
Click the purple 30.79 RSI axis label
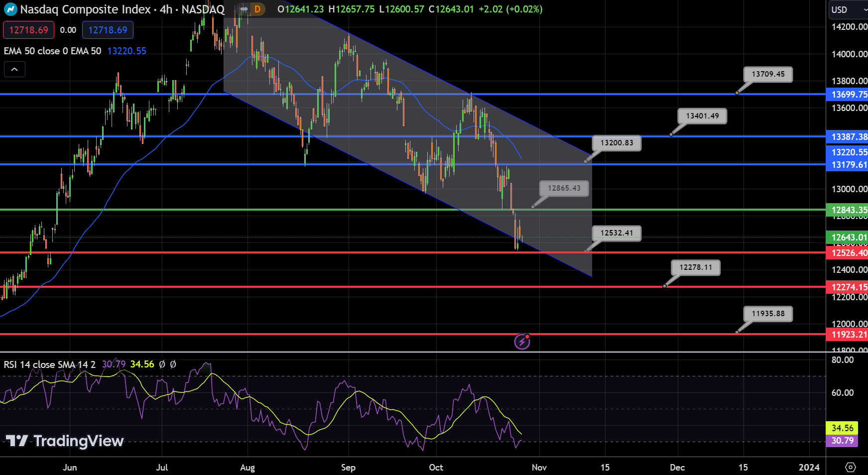(842, 441)
